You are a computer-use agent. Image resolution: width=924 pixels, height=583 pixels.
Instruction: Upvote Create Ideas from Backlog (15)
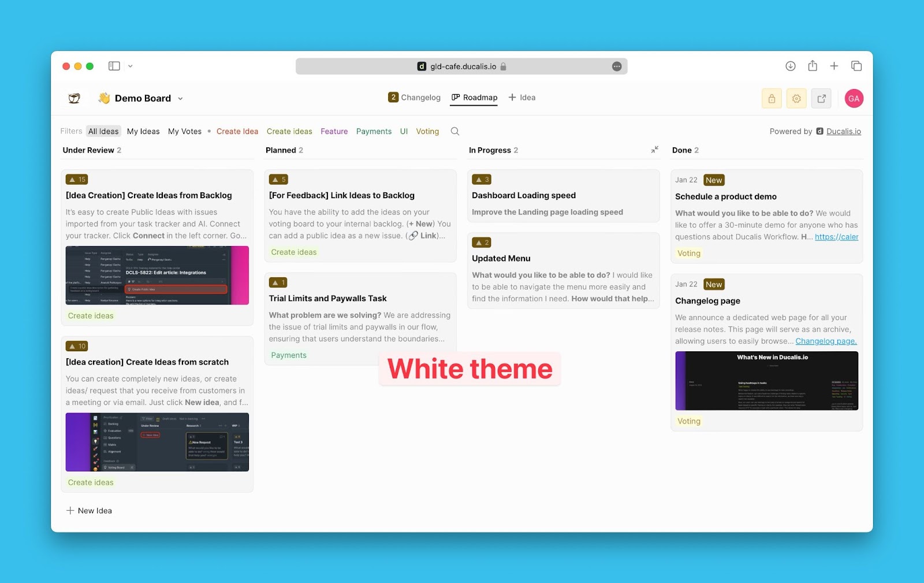pos(77,180)
